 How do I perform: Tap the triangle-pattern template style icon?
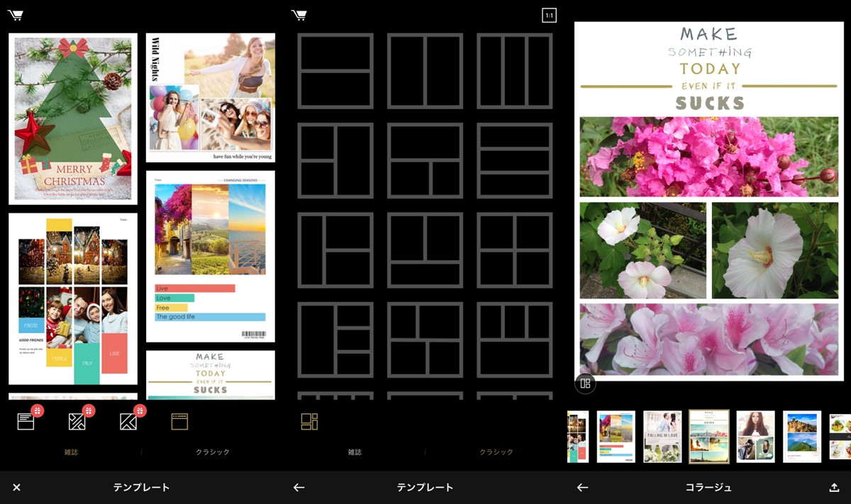(x=126, y=421)
